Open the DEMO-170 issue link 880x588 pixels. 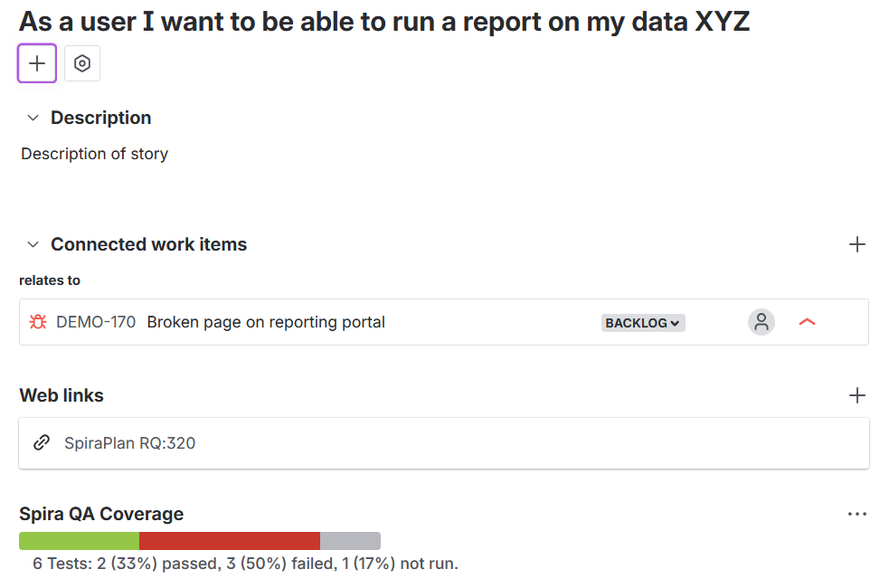[96, 322]
